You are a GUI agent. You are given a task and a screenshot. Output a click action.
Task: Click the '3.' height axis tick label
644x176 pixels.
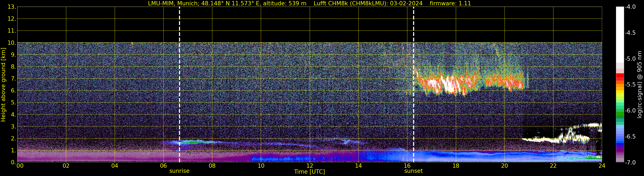[13, 127]
